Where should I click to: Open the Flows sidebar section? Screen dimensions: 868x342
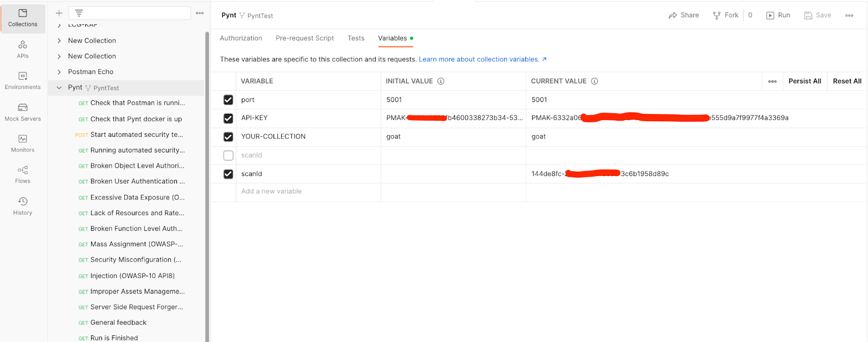23,175
